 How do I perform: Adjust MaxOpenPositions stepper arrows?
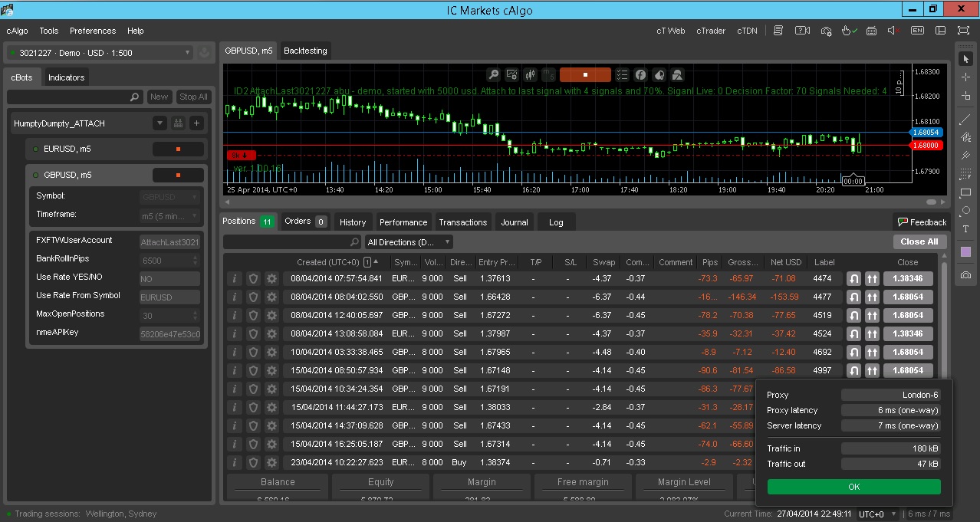click(195, 316)
